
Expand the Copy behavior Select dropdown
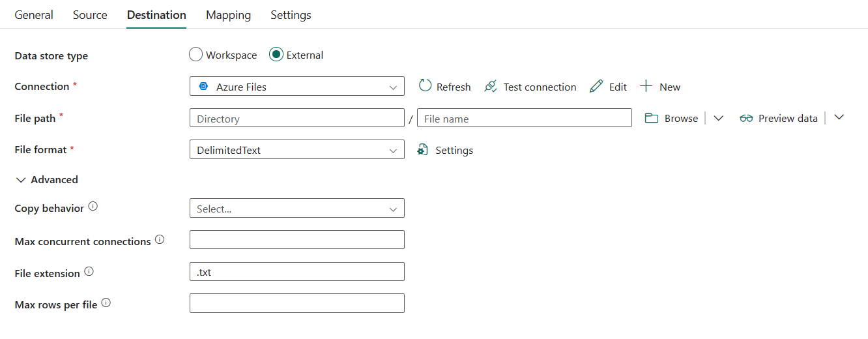point(297,208)
